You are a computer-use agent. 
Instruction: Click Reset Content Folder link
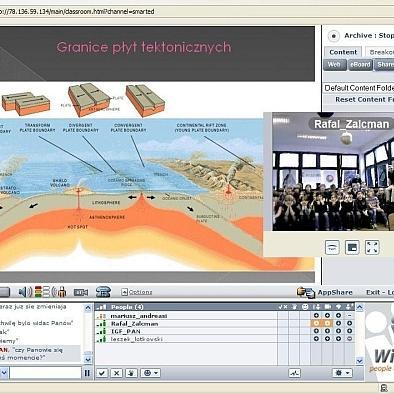[x=364, y=99]
